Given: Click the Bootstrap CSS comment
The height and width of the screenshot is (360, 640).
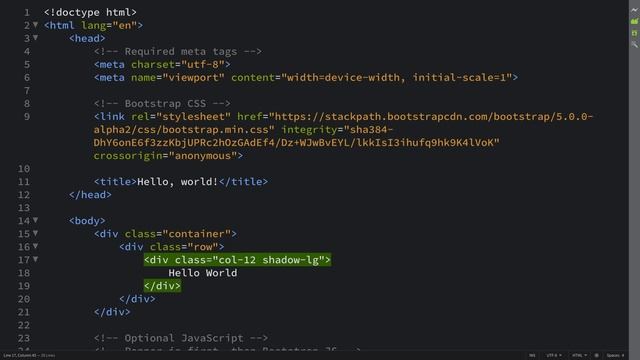Looking at the screenshot, I should [x=162, y=104].
